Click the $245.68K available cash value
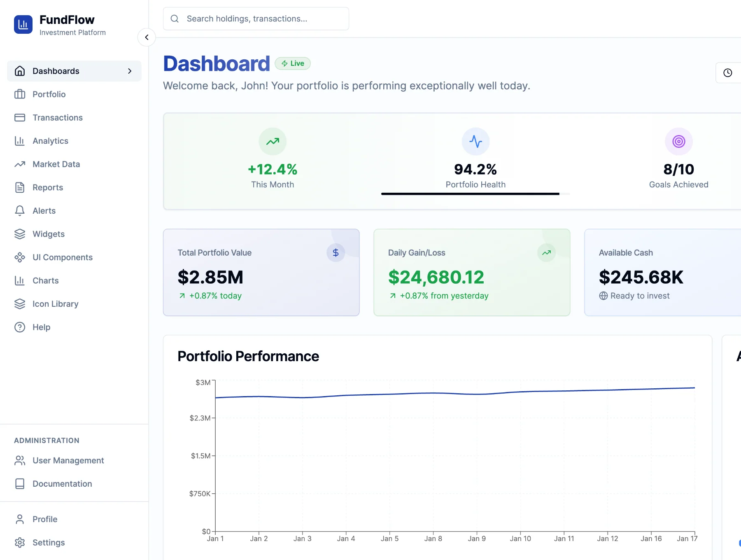This screenshot has width=741, height=560. (x=641, y=277)
